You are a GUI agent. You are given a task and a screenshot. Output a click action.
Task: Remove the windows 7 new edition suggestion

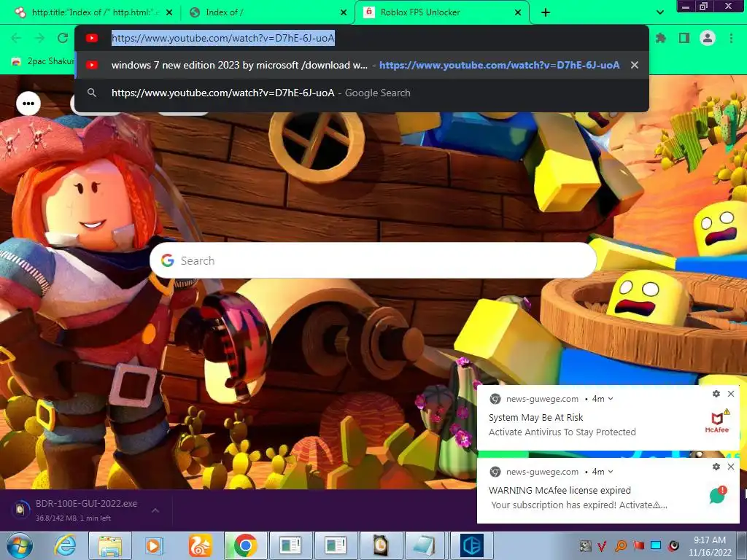point(634,65)
